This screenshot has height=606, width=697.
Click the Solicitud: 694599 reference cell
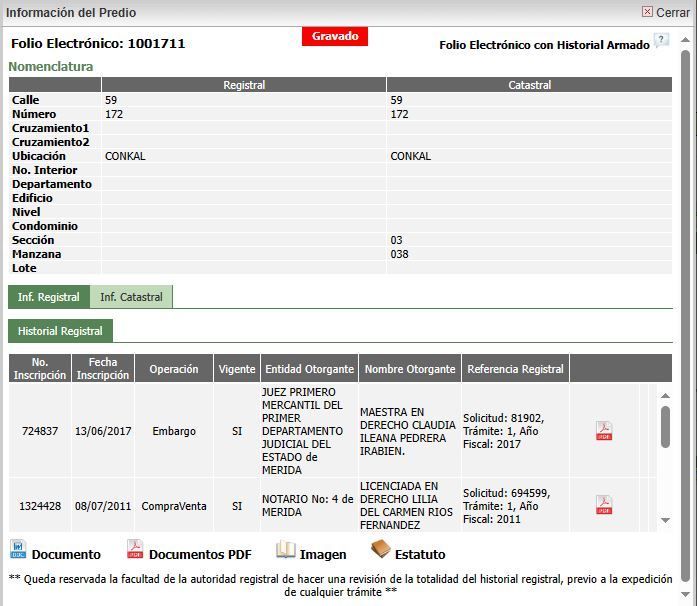pos(515,506)
